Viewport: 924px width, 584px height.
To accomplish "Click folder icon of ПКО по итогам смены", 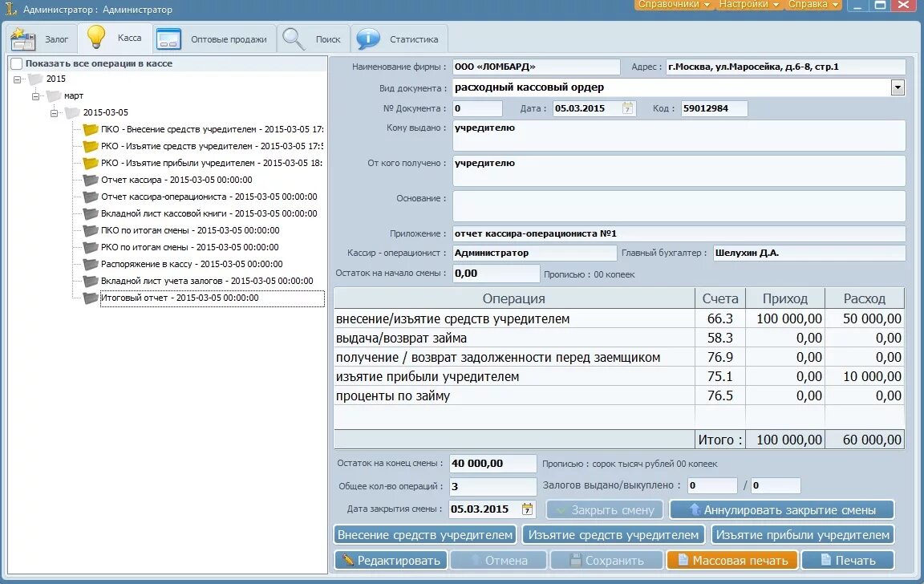I will 90,230.
